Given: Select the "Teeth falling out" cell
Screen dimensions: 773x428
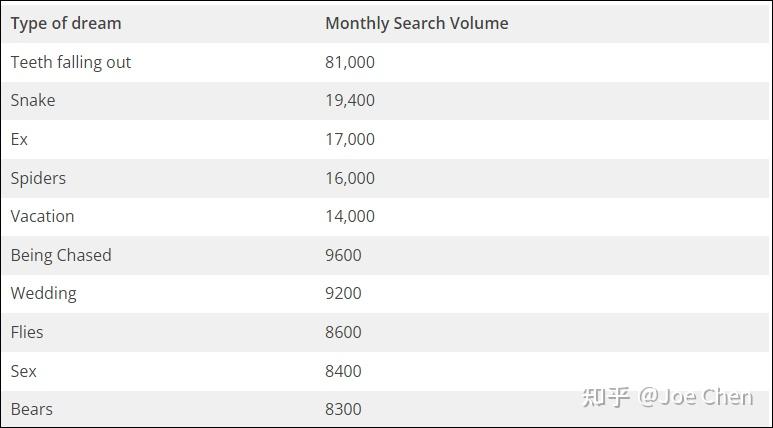Looking at the screenshot, I should pyautogui.click(x=71, y=62).
